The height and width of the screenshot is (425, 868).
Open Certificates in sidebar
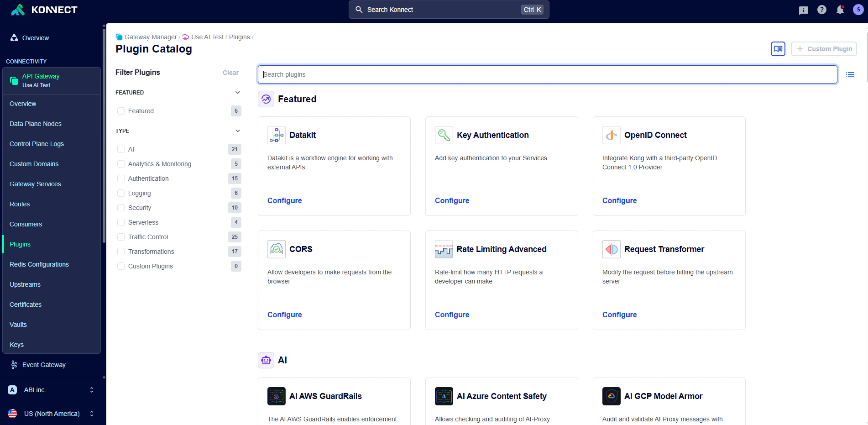pos(26,304)
